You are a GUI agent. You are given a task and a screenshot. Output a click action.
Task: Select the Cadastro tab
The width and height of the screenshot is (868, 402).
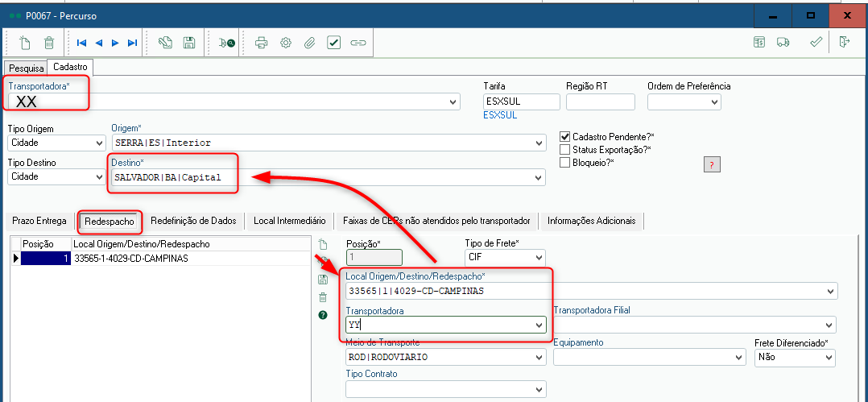tap(70, 67)
